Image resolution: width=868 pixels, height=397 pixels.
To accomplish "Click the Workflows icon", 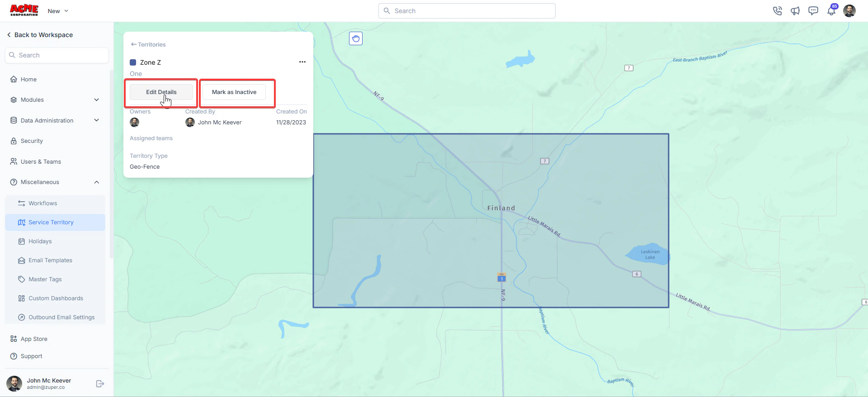I will [22, 203].
